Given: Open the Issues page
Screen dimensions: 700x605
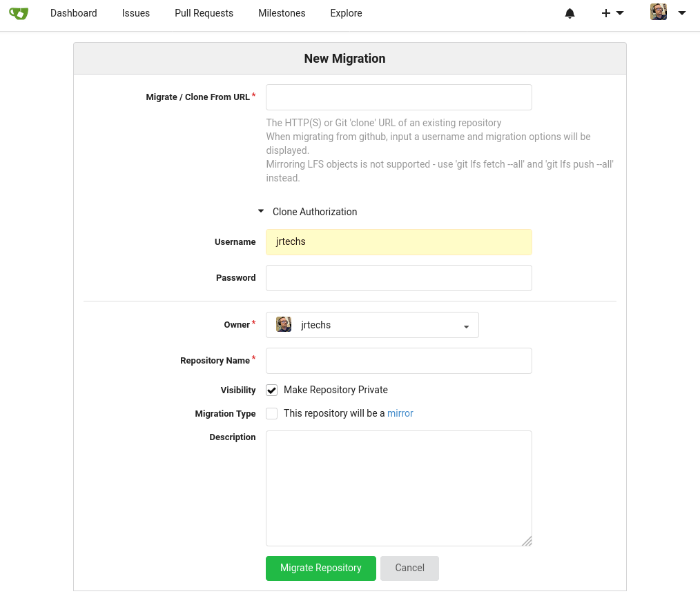Looking at the screenshot, I should click(136, 13).
